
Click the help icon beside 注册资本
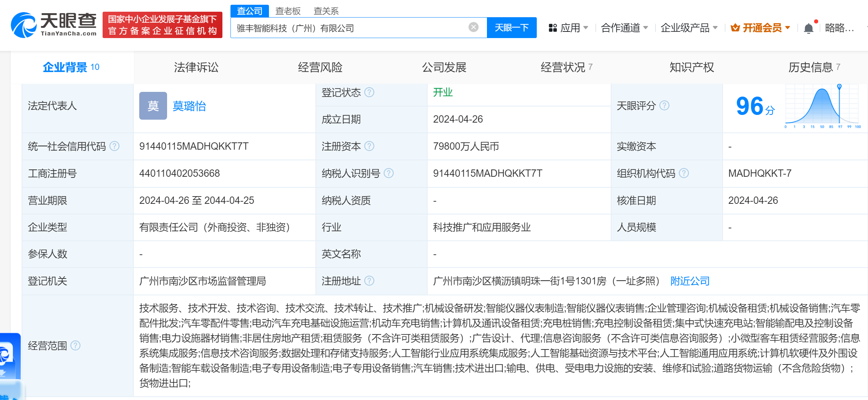[370, 146]
